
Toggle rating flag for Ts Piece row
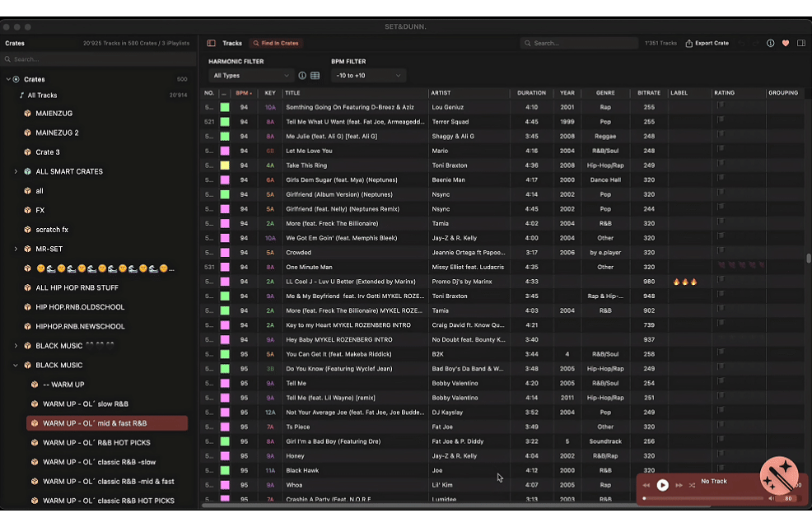(x=721, y=425)
